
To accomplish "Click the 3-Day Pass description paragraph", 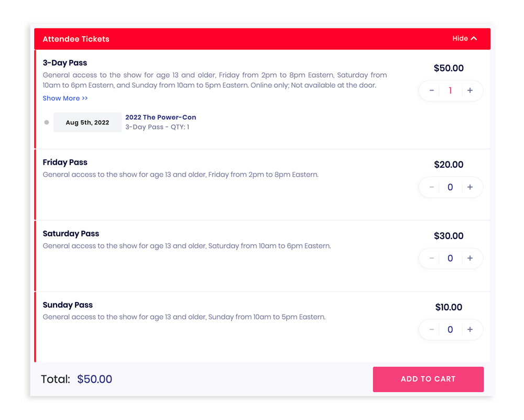I will (x=214, y=80).
